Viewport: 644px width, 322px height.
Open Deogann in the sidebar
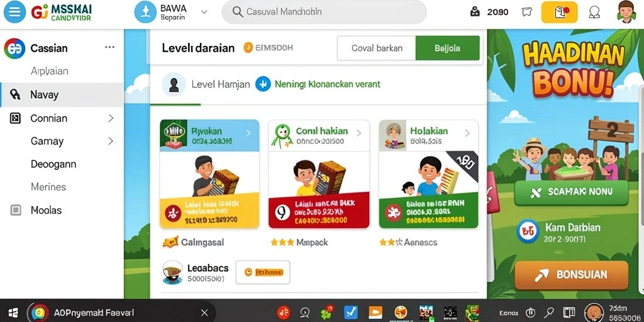pos(53,164)
